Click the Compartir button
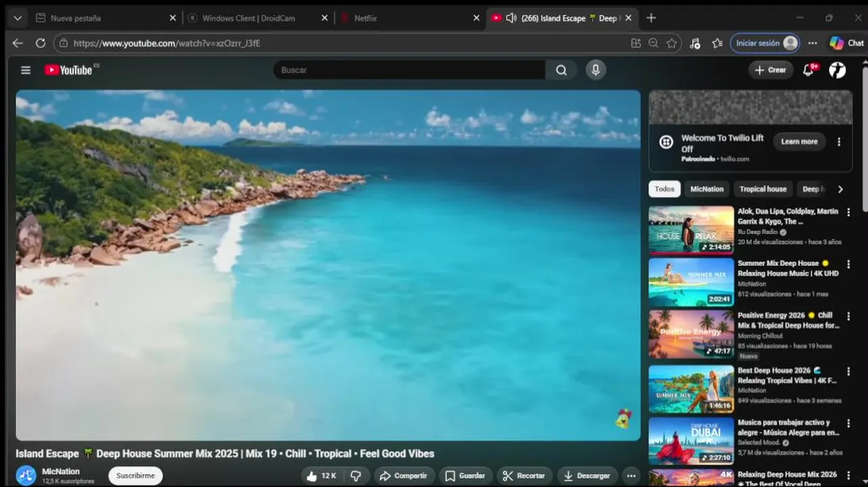The height and width of the screenshot is (487, 868). (x=404, y=476)
